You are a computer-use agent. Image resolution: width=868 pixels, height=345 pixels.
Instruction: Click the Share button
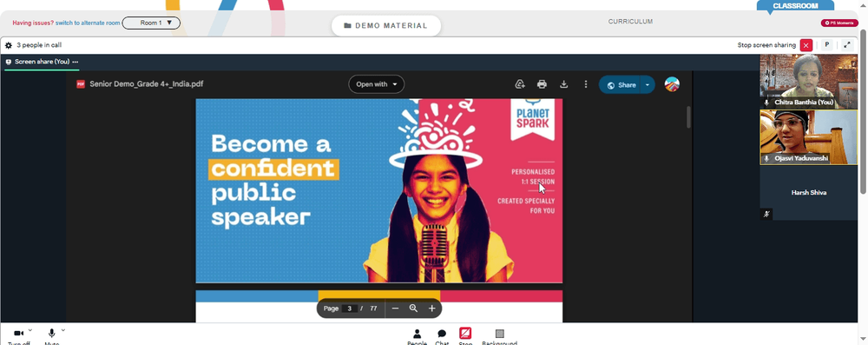coord(621,85)
